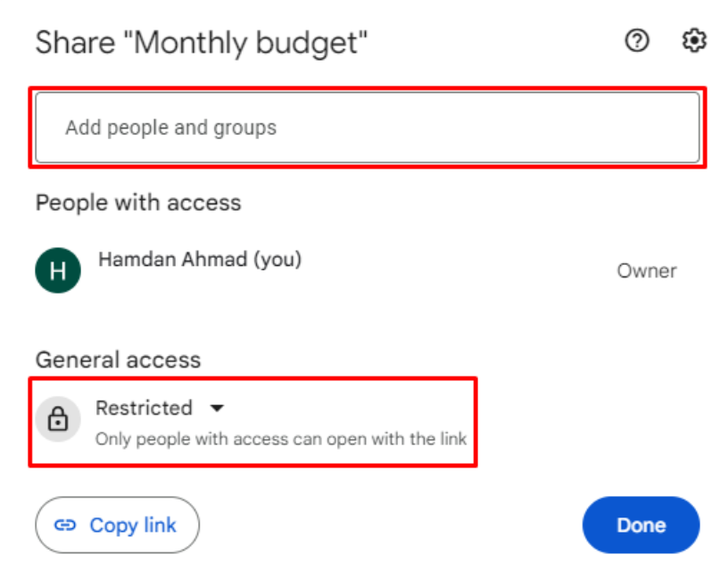Open the Restricted general access menu
Screen dimensions: 728x579
[x=145, y=409]
